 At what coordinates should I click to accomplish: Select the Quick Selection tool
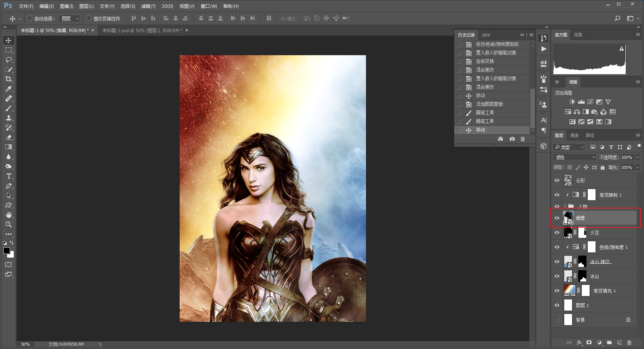click(x=9, y=69)
